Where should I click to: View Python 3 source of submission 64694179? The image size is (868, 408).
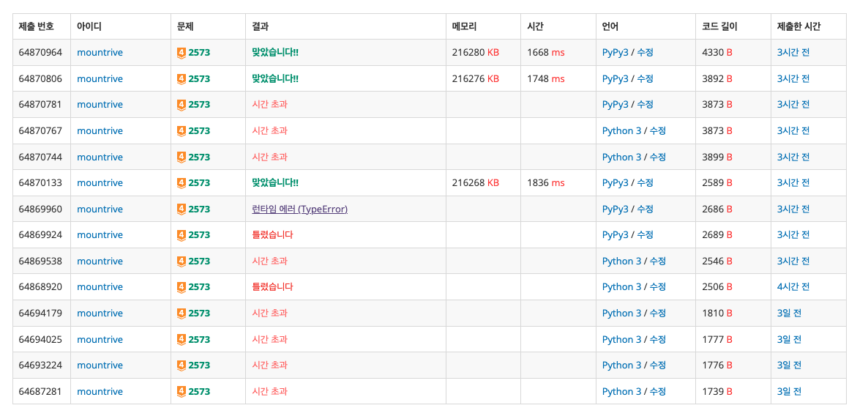coord(621,314)
